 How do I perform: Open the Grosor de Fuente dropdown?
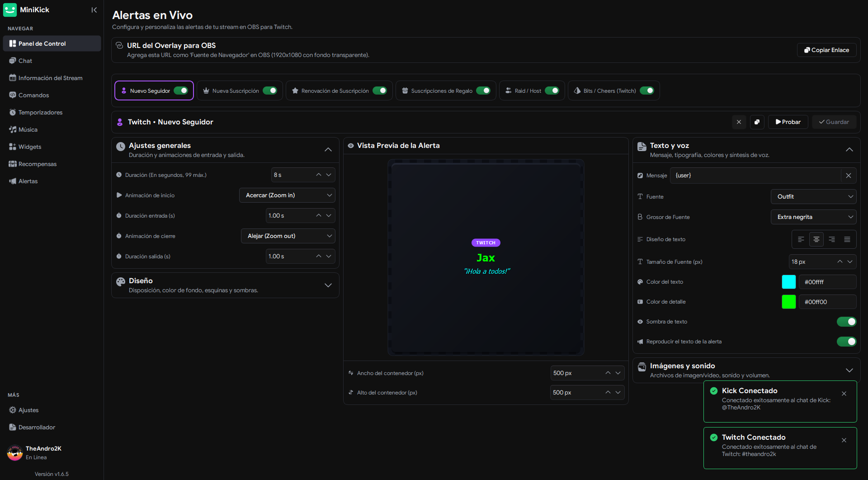(813, 217)
